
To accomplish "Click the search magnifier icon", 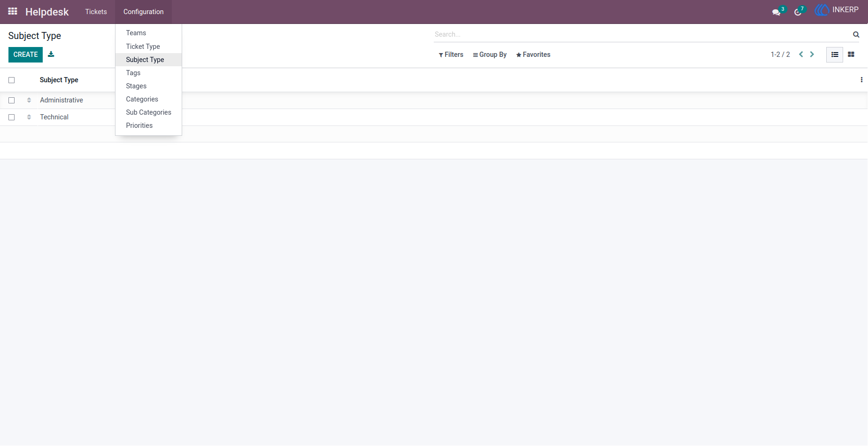I will click(x=856, y=34).
